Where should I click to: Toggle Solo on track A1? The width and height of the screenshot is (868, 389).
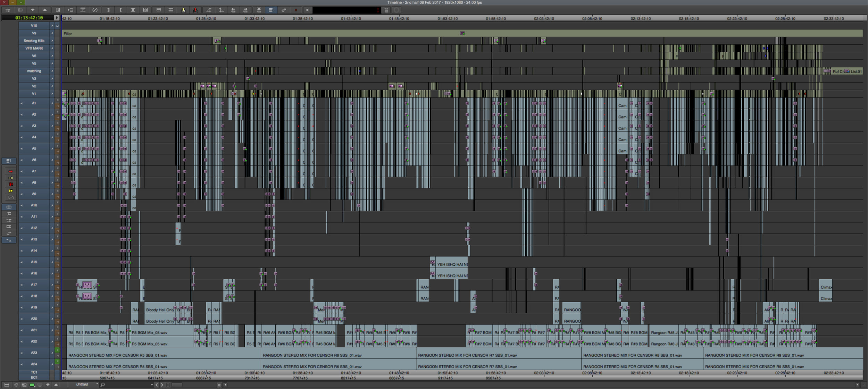(x=58, y=100)
